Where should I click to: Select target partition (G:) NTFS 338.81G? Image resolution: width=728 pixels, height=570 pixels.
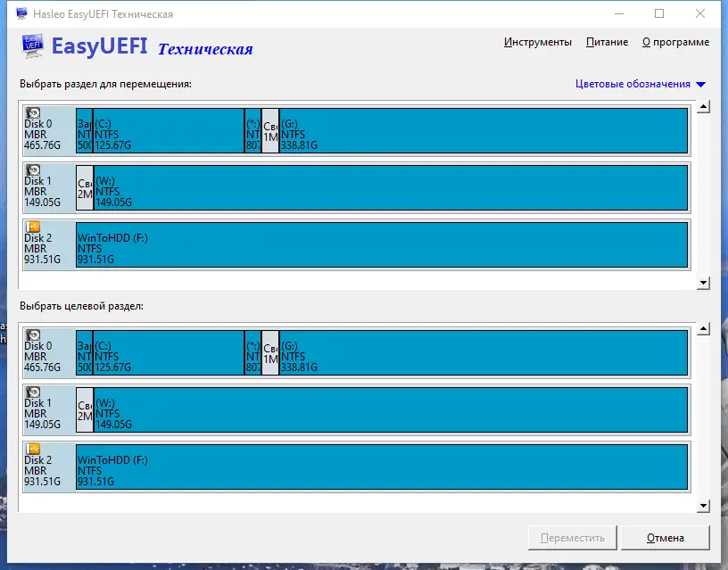point(484,352)
